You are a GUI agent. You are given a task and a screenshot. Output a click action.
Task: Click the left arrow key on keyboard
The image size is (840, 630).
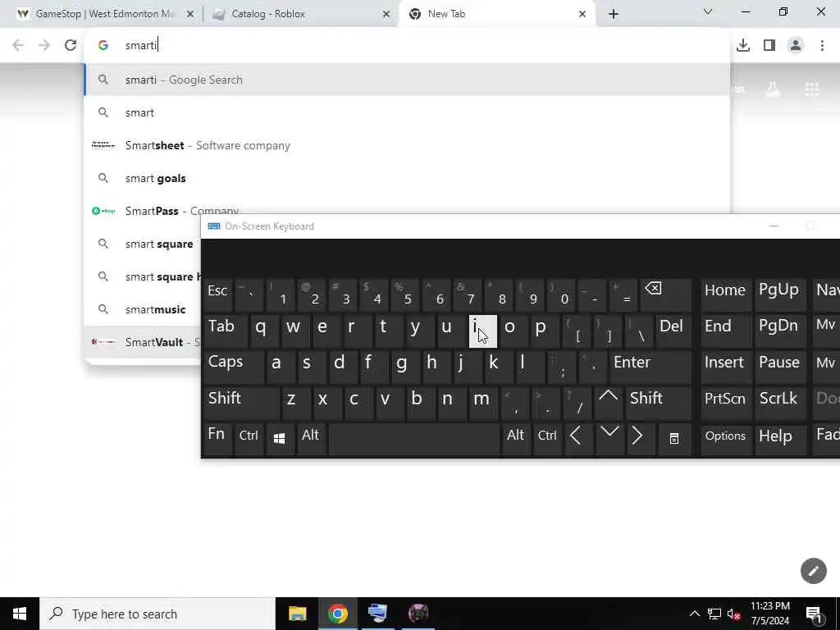[577, 440]
